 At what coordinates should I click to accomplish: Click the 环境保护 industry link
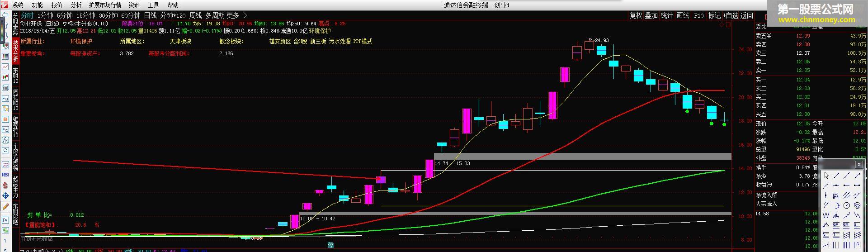point(81,41)
